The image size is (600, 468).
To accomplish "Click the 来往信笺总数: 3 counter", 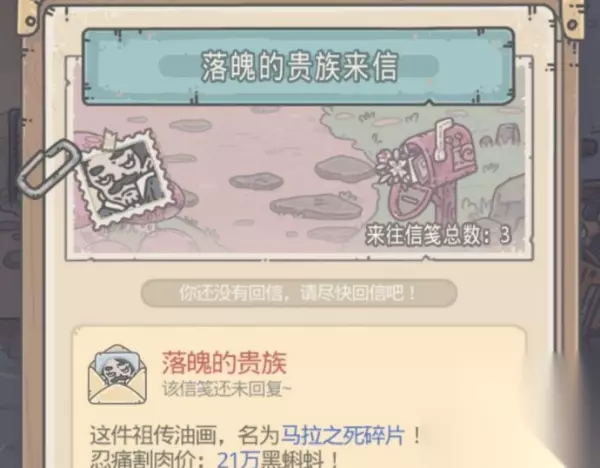I will [x=438, y=235].
